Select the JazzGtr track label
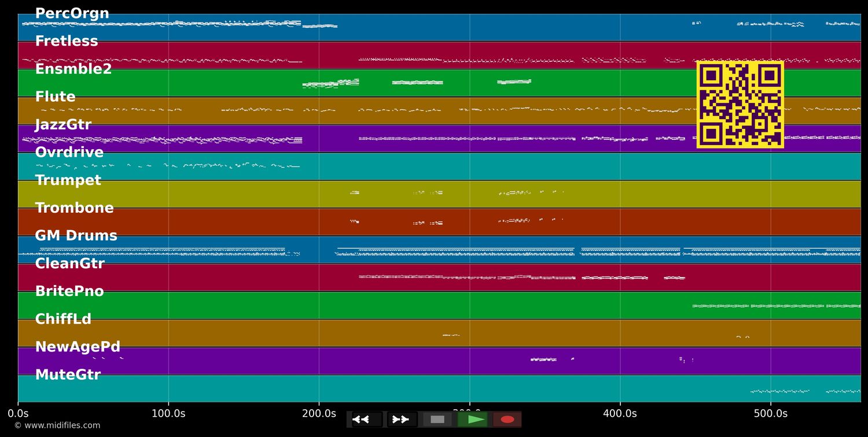The height and width of the screenshot is (437, 868). pyautogui.click(x=62, y=124)
